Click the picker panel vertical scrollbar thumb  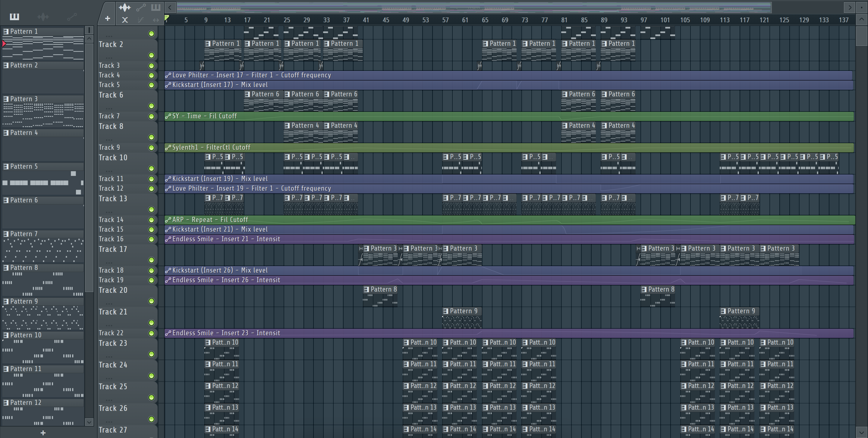tap(89, 168)
